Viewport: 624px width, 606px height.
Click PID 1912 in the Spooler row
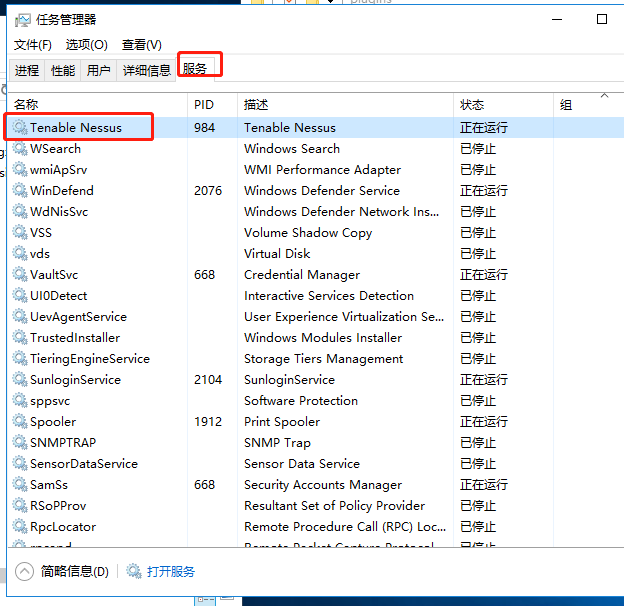click(x=208, y=422)
